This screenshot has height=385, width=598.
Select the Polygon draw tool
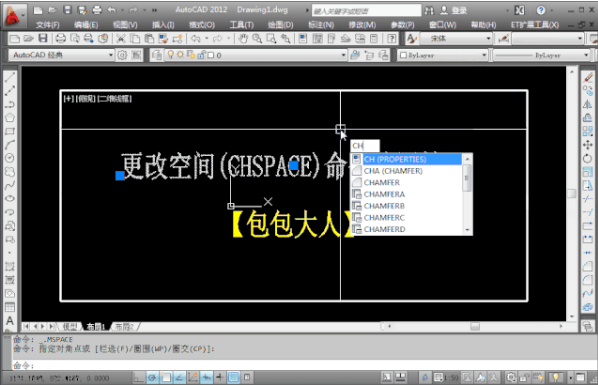coord(10,118)
